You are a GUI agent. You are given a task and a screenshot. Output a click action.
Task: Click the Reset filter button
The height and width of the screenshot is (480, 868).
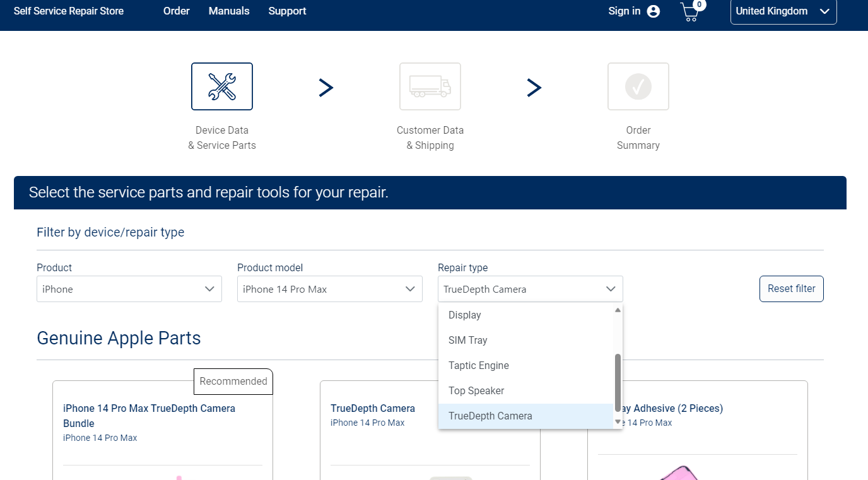pyautogui.click(x=792, y=289)
